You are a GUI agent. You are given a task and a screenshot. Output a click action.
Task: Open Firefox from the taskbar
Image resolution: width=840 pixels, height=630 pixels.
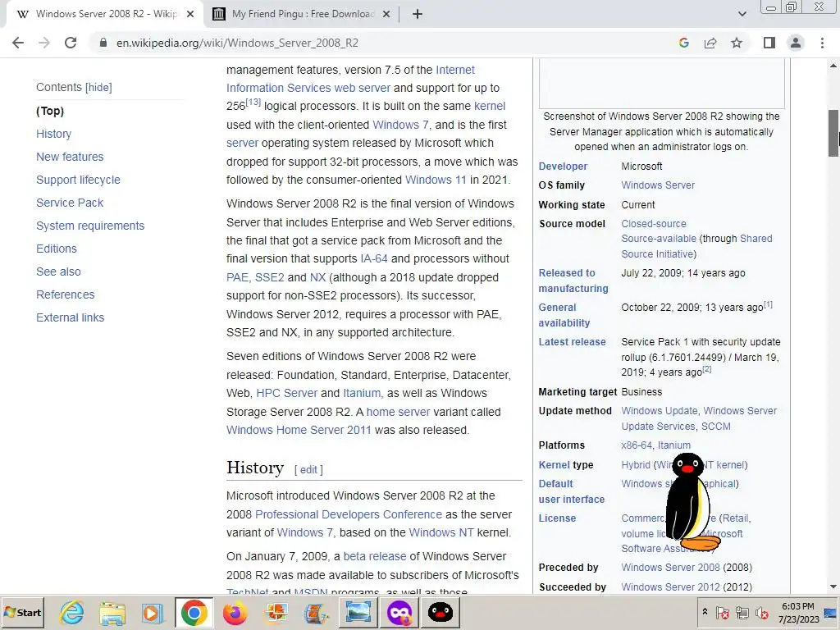(235, 613)
